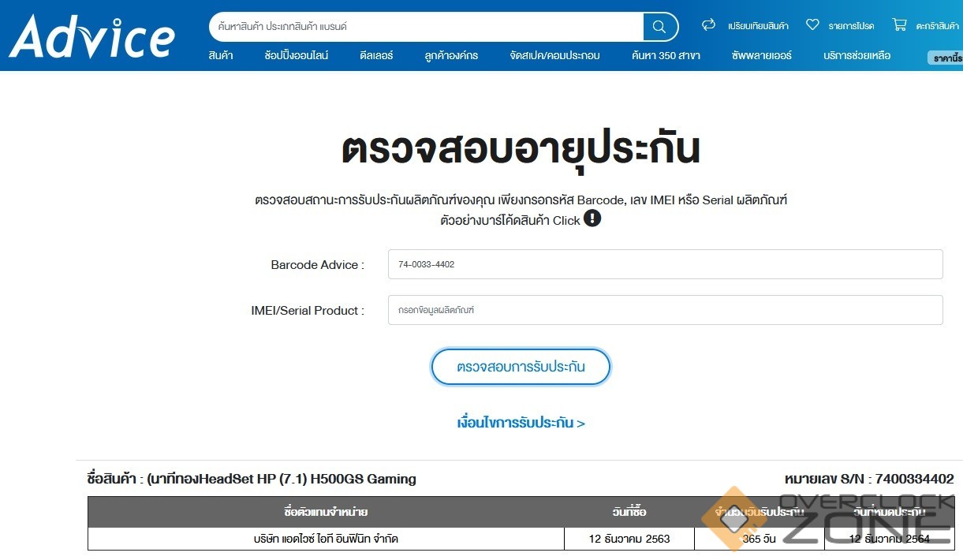Open the เงื่อนไขการรับประกัน link
This screenshot has height=560, width=963.
(521, 423)
